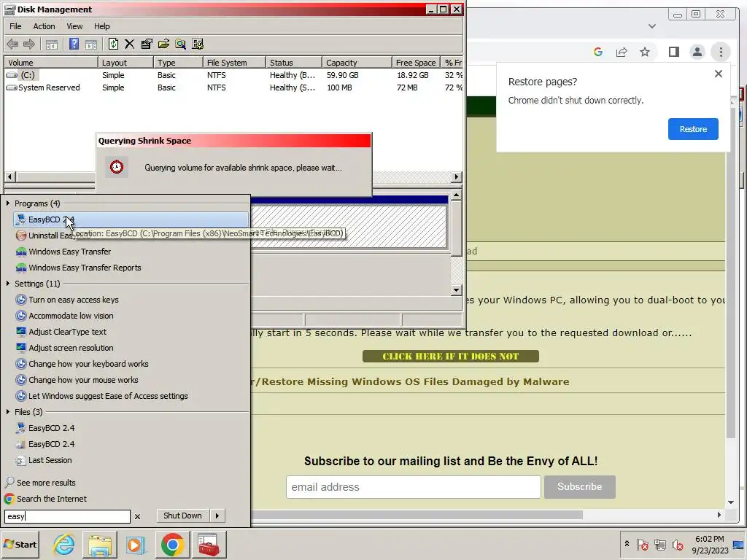Screen dimensions: 747x560
Task: Click the Action Center flag tray icon
Action: [642, 544]
